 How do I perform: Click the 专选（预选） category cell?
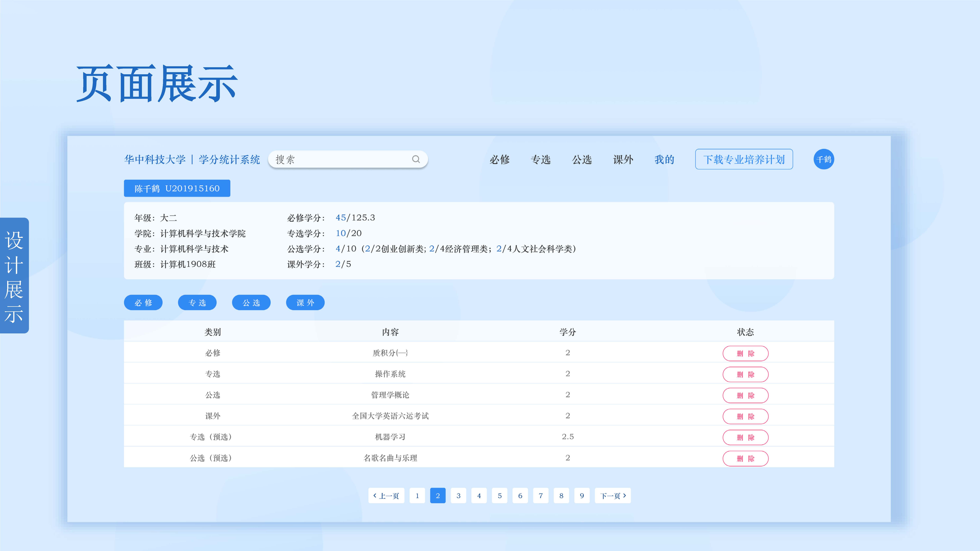point(211,437)
